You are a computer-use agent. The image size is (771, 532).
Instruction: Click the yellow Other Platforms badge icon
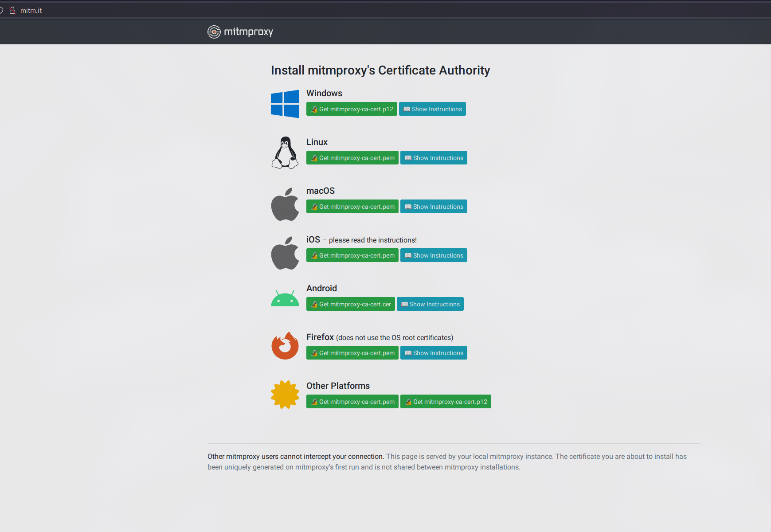tap(285, 395)
